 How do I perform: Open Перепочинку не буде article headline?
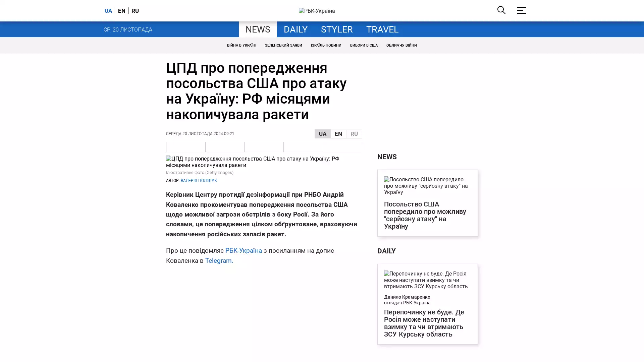(424, 323)
